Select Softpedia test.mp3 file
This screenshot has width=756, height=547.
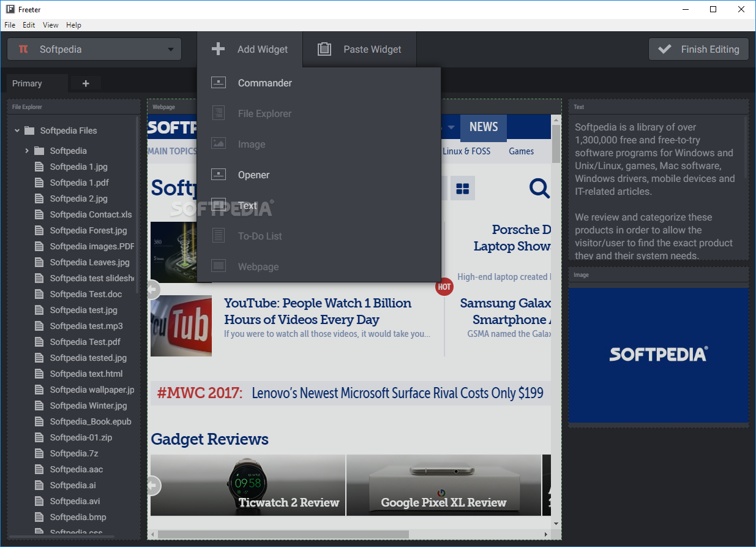pos(86,326)
